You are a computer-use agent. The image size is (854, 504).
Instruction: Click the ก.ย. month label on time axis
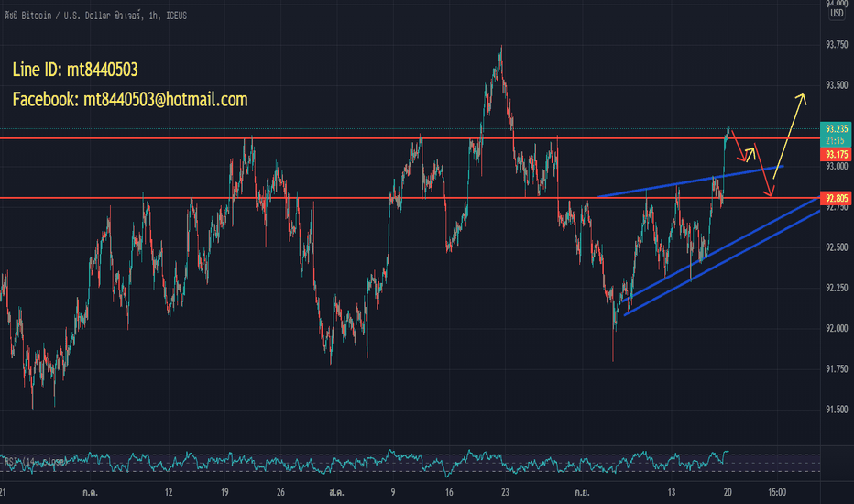582,492
